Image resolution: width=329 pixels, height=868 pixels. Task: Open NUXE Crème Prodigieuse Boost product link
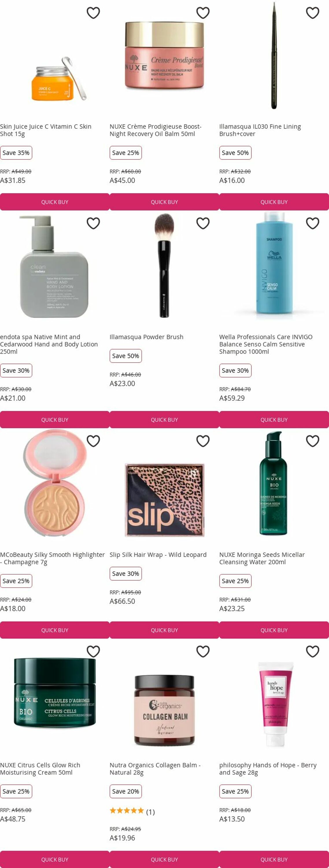pyautogui.click(x=156, y=130)
